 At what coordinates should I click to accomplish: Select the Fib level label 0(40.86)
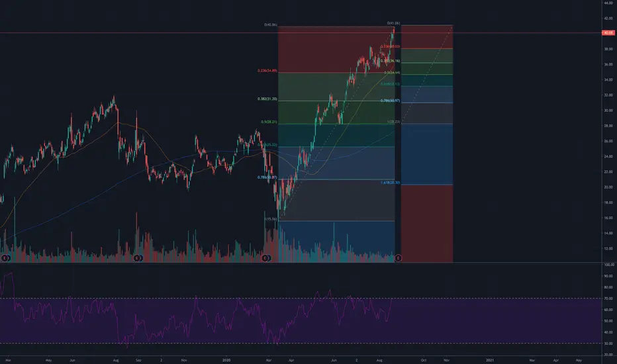[x=270, y=24]
